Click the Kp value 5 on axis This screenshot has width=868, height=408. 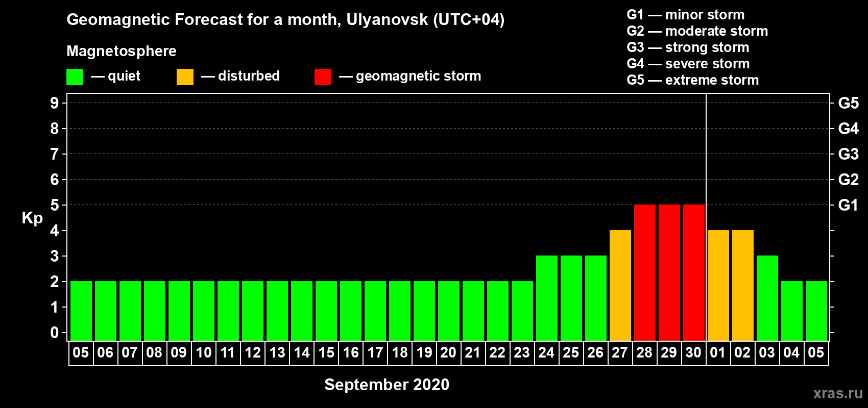(55, 205)
